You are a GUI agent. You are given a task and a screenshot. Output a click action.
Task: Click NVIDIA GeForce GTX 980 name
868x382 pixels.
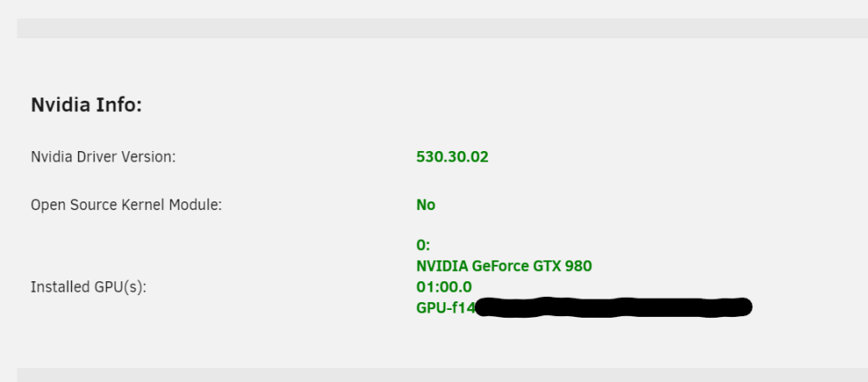tap(503, 267)
